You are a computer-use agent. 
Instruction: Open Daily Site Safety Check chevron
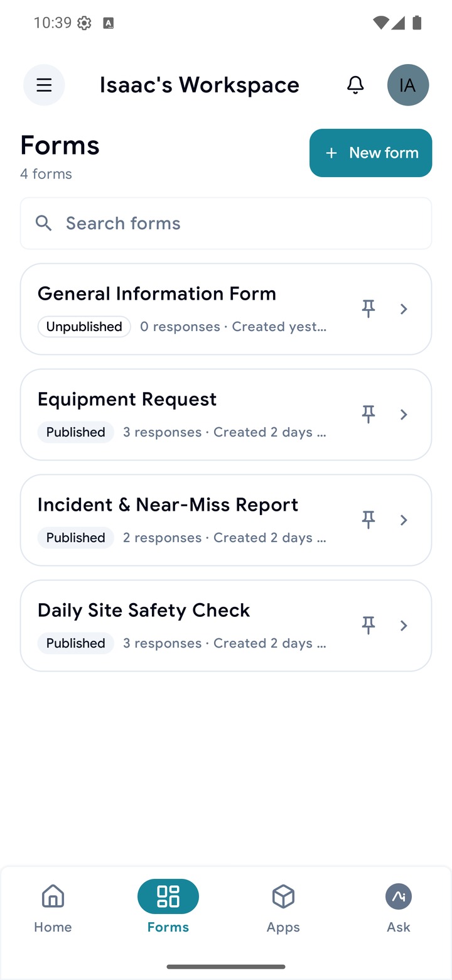click(404, 625)
